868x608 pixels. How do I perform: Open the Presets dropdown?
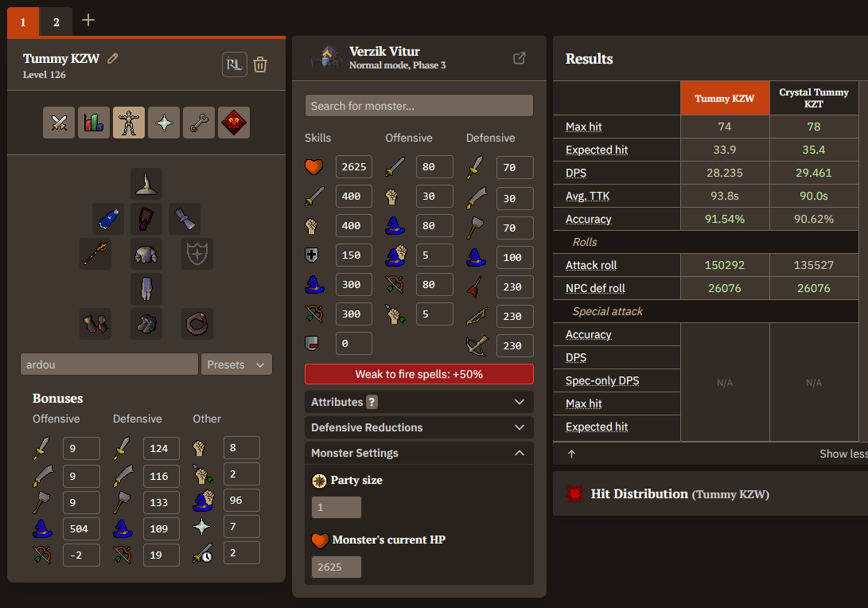tap(236, 364)
